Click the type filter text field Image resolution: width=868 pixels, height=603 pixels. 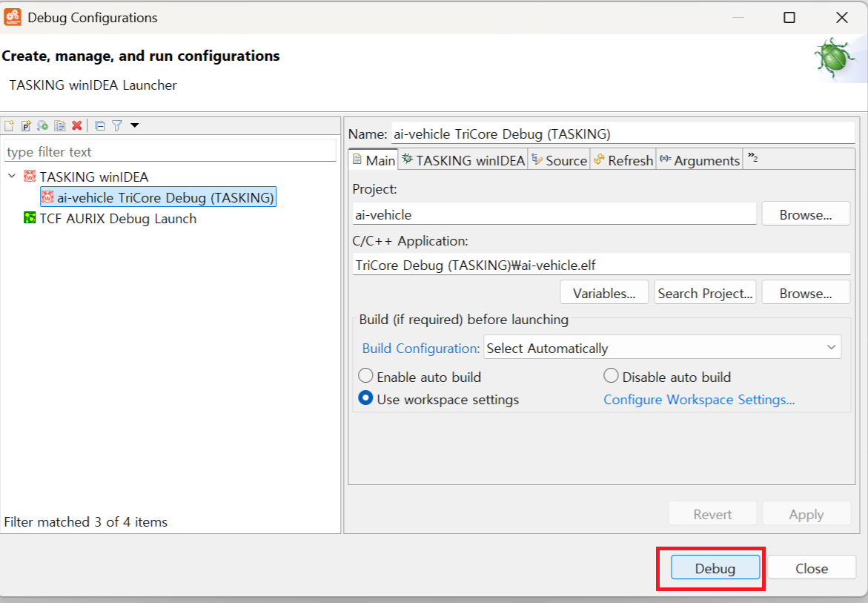tap(170, 151)
